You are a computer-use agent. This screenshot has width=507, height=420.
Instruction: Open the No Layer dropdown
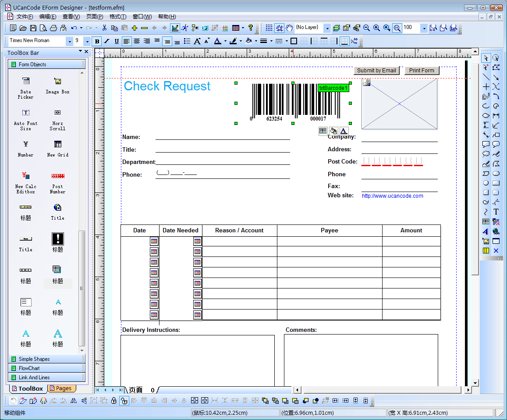(x=327, y=28)
